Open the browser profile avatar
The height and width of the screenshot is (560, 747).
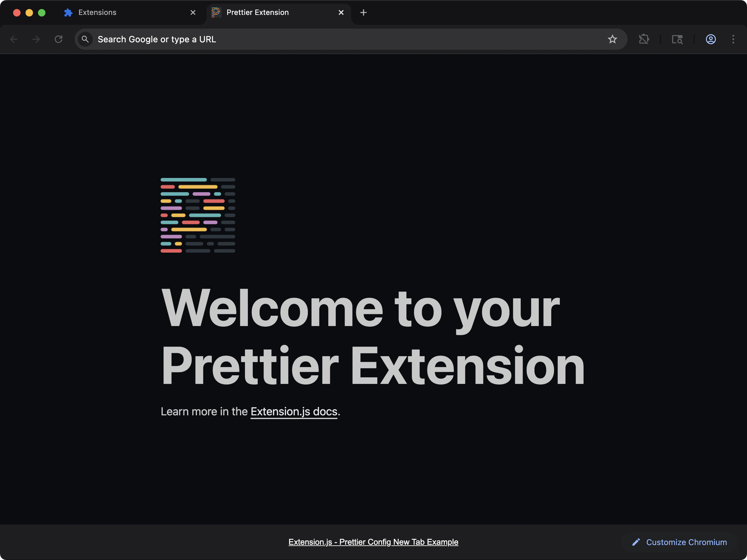(711, 39)
